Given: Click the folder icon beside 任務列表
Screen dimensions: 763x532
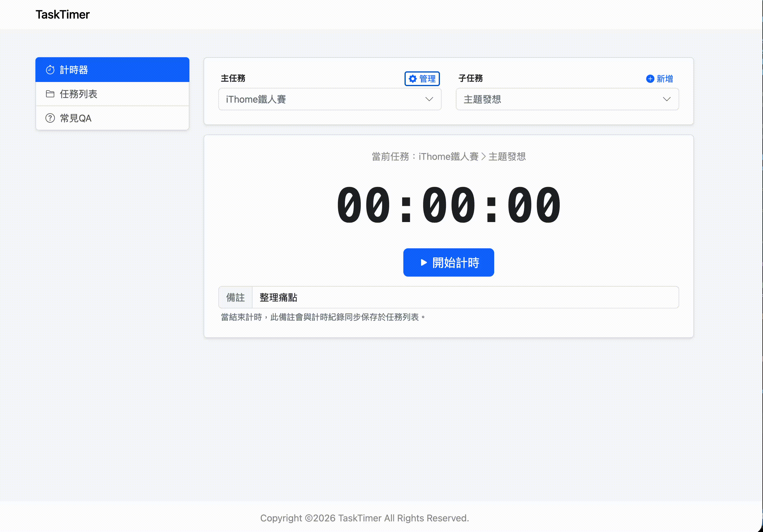Looking at the screenshot, I should [50, 94].
